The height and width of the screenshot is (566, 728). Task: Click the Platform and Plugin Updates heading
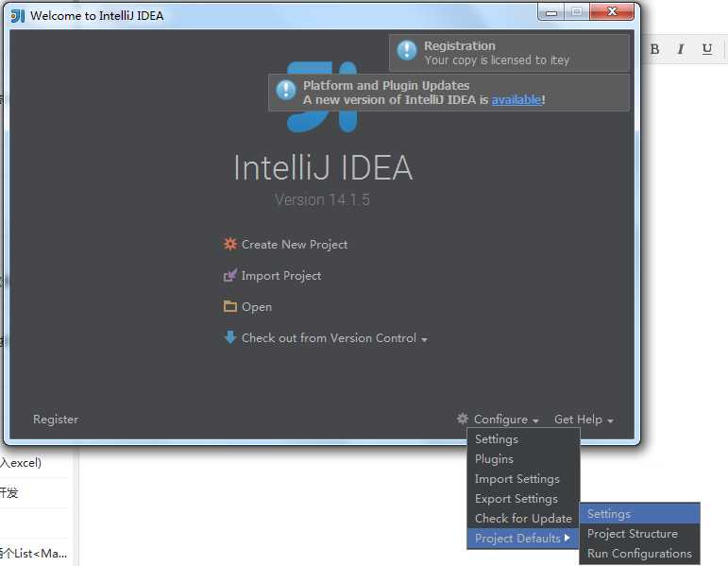(x=386, y=85)
